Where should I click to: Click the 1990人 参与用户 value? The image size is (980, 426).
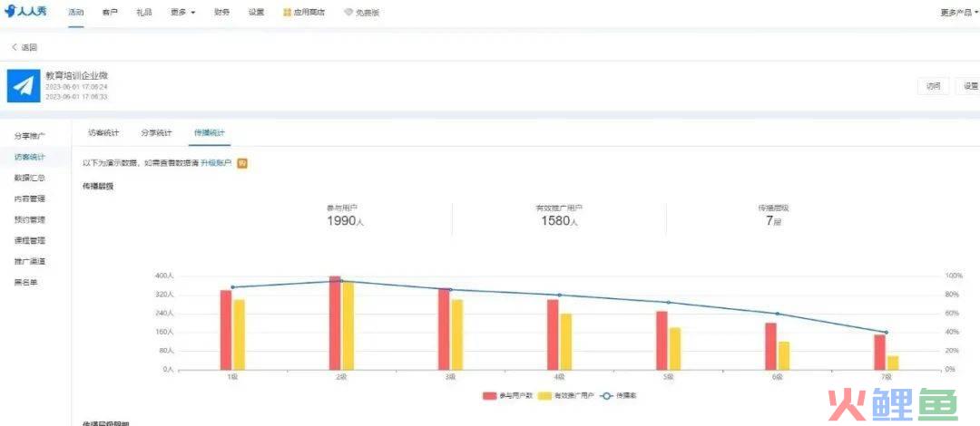[345, 220]
